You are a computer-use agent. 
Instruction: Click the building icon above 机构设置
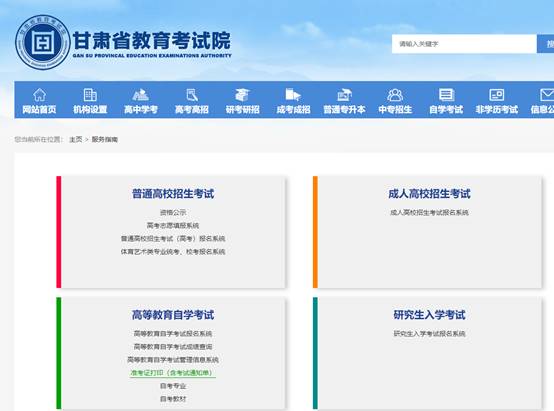[x=90, y=94]
